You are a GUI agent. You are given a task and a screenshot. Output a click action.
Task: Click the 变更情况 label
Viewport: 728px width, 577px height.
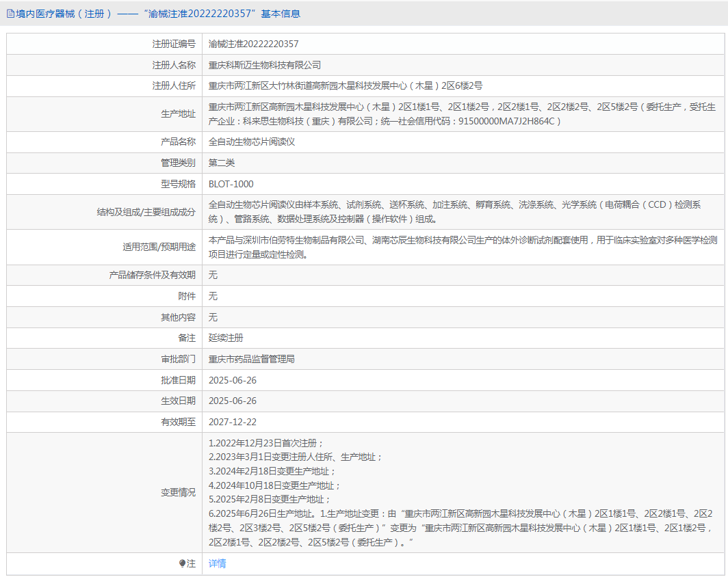coord(179,493)
